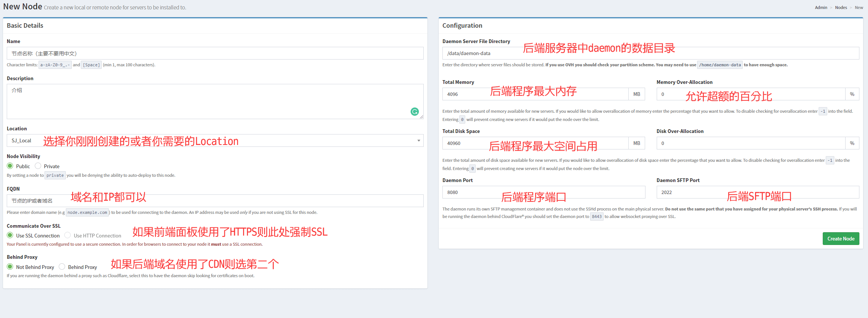Click the Grammarly icon in Description field
The height and width of the screenshot is (318, 868).
pos(414,112)
